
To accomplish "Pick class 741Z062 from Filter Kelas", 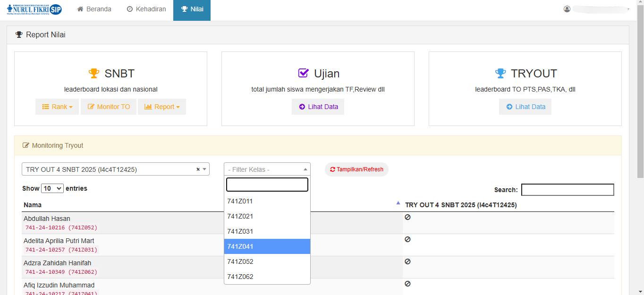I will [x=267, y=277].
